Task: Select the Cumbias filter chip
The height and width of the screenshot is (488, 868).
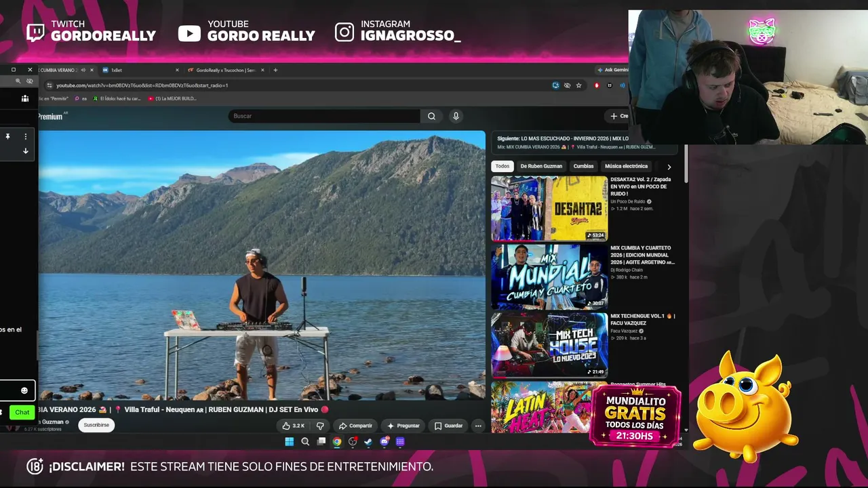Action: tap(583, 166)
